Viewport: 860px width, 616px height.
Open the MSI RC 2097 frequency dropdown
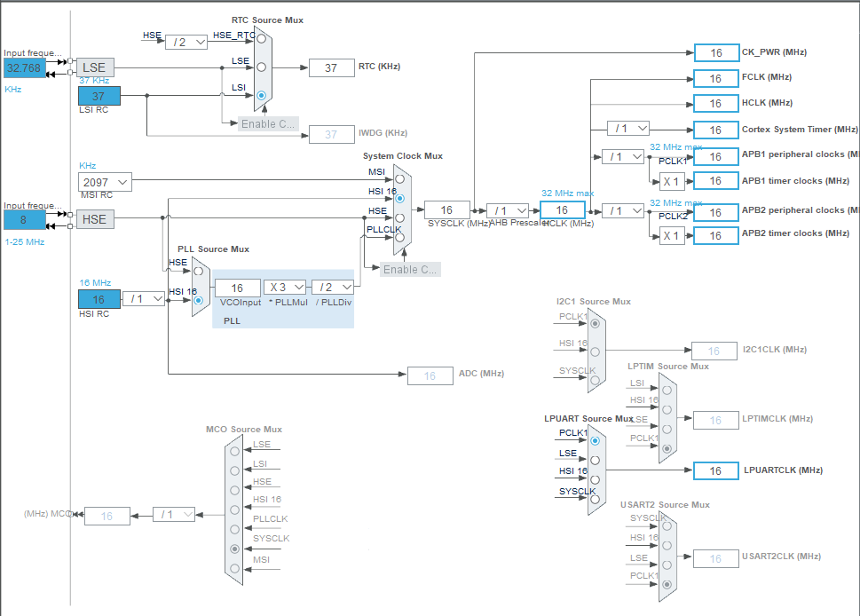(105, 182)
